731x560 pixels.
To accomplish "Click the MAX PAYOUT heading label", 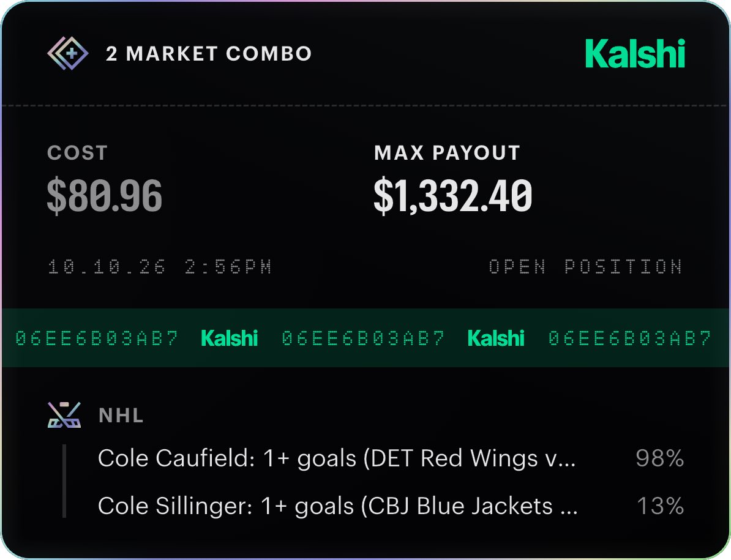I will (447, 153).
